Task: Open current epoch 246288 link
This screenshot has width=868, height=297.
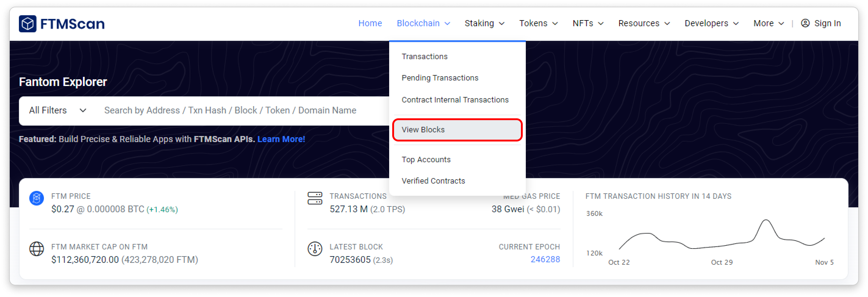Action: (x=545, y=259)
